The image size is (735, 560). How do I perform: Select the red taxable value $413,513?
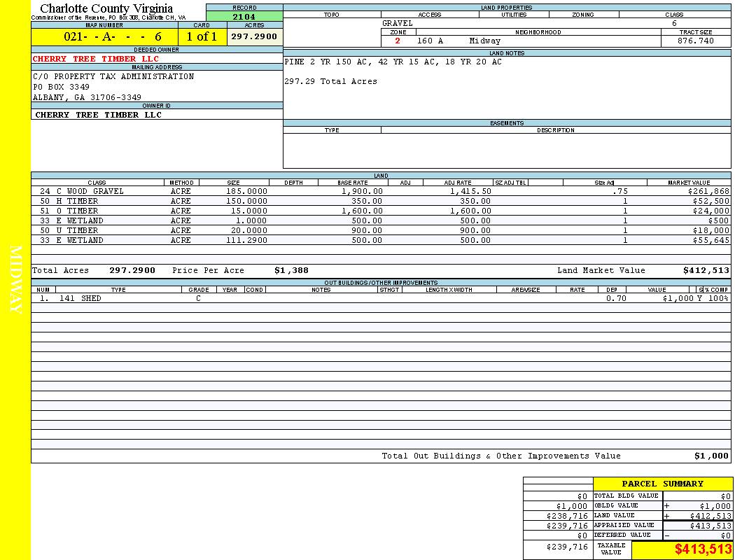pos(703,550)
